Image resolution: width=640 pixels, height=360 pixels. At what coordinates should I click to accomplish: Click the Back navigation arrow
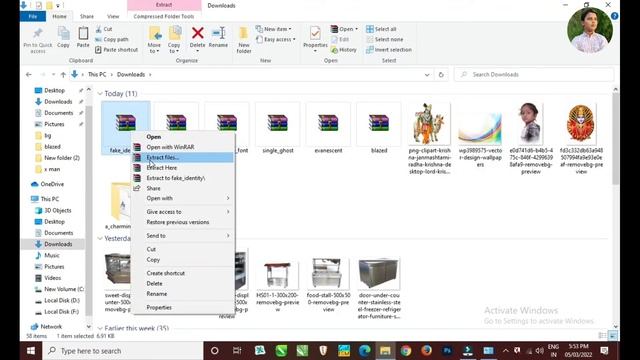[x=29, y=75]
